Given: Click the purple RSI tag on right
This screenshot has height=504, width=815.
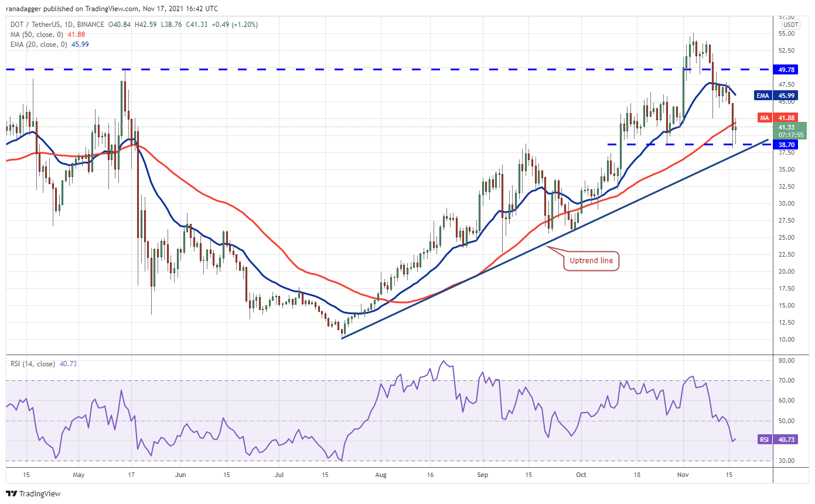Looking at the screenshot, I should click(765, 440).
